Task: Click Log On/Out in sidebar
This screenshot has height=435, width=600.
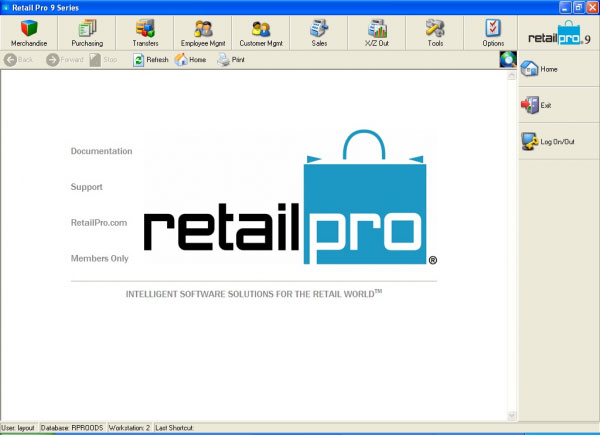Action: pos(559,141)
